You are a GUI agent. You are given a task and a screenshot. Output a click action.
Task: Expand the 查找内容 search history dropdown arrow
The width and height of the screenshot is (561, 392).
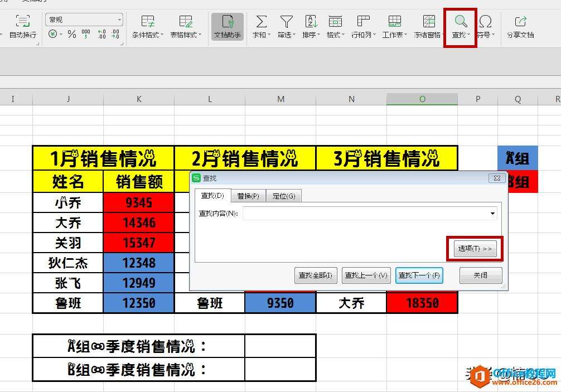point(492,214)
